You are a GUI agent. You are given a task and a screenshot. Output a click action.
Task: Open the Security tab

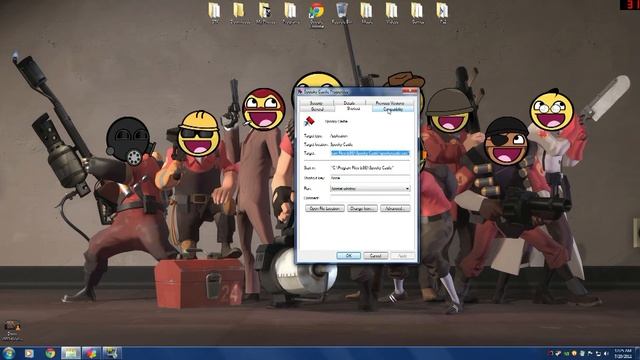coord(316,103)
